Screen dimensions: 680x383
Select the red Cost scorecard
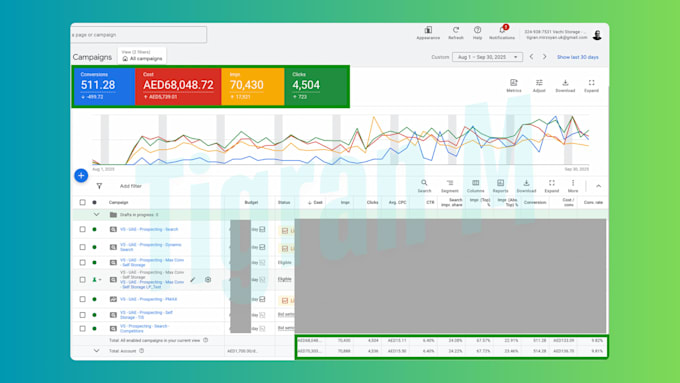[x=178, y=86]
